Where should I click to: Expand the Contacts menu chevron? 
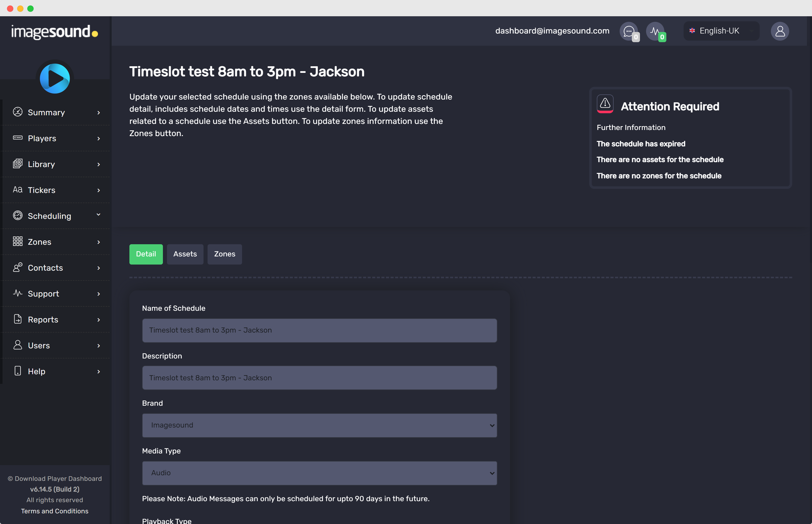[99, 268]
